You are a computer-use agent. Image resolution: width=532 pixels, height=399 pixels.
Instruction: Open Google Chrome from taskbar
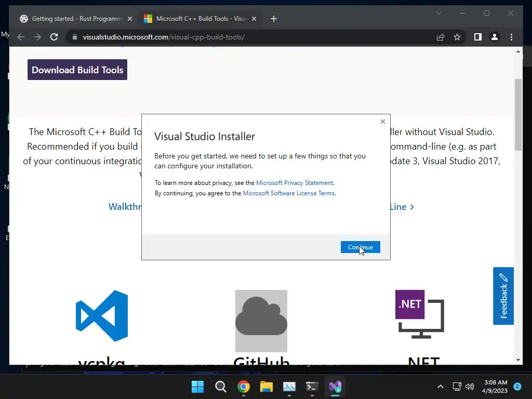pos(244,387)
